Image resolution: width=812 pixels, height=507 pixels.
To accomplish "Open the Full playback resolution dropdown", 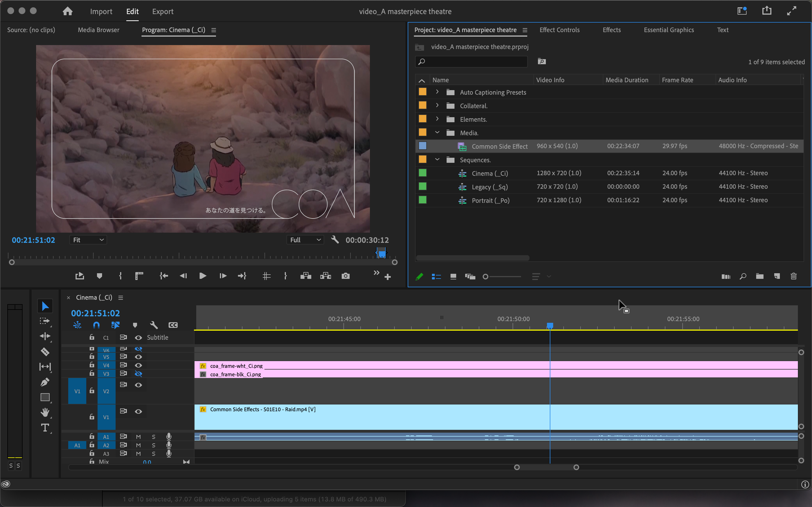I will click(305, 240).
